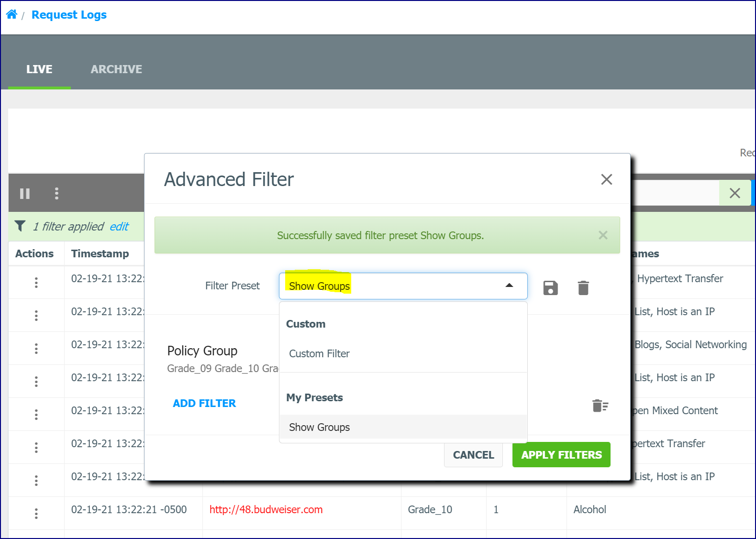The image size is (756, 539).
Task: Click the Alcohol category cell
Action: 589,509
